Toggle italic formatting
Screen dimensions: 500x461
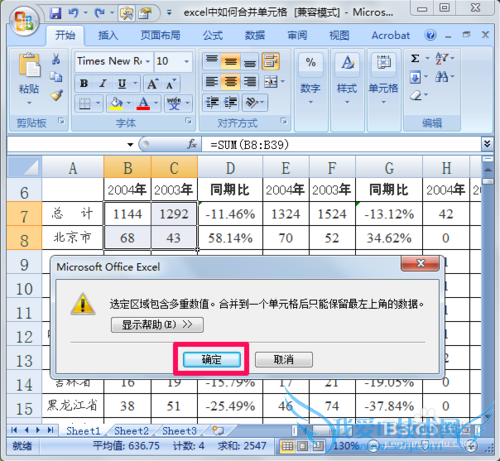pos(103,83)
